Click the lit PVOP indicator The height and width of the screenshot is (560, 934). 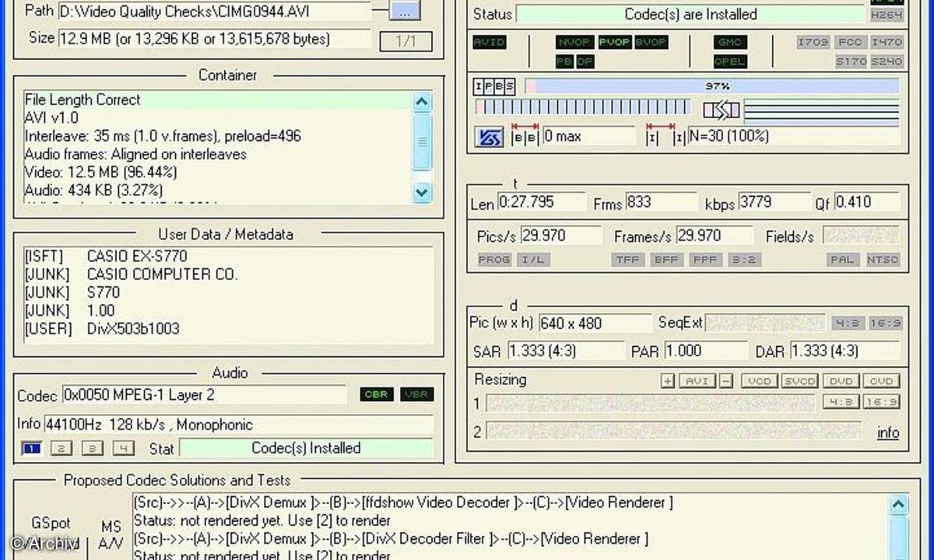coord(614,42)
